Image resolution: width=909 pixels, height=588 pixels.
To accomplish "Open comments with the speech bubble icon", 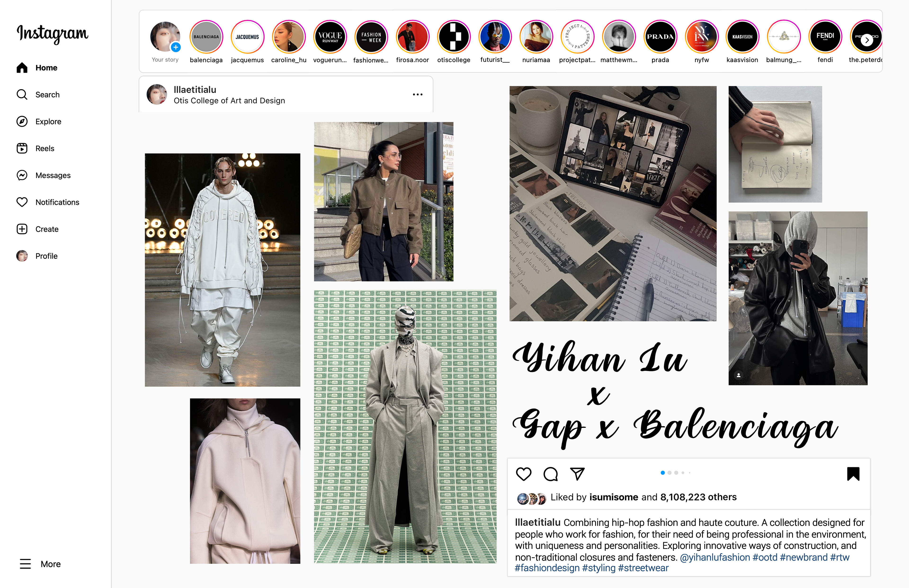I will (x=550, y=474).
